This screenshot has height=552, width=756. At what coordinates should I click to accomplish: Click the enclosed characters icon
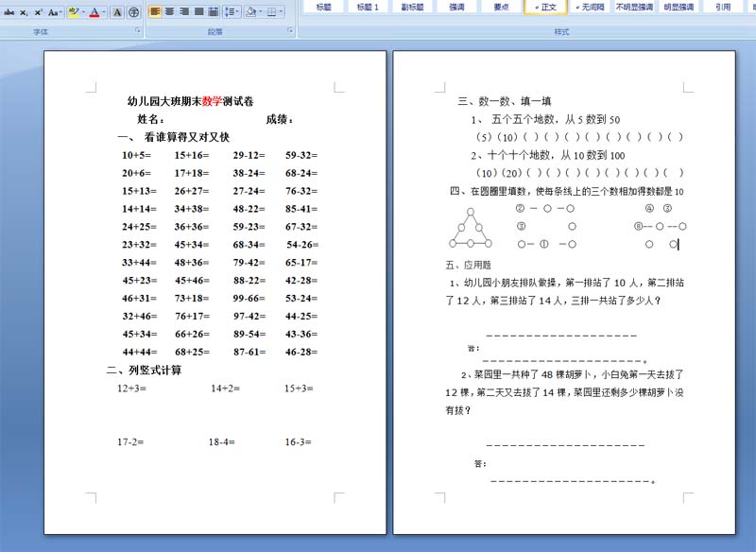[133, 12]
